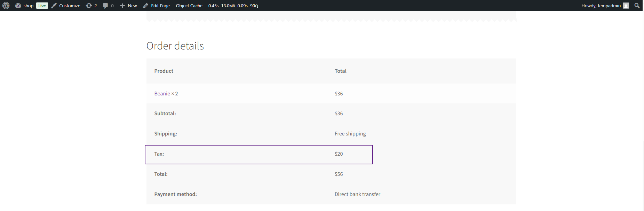Open the Beanie product link
Viewport: 644px width, 211px height.
[162, 94]
